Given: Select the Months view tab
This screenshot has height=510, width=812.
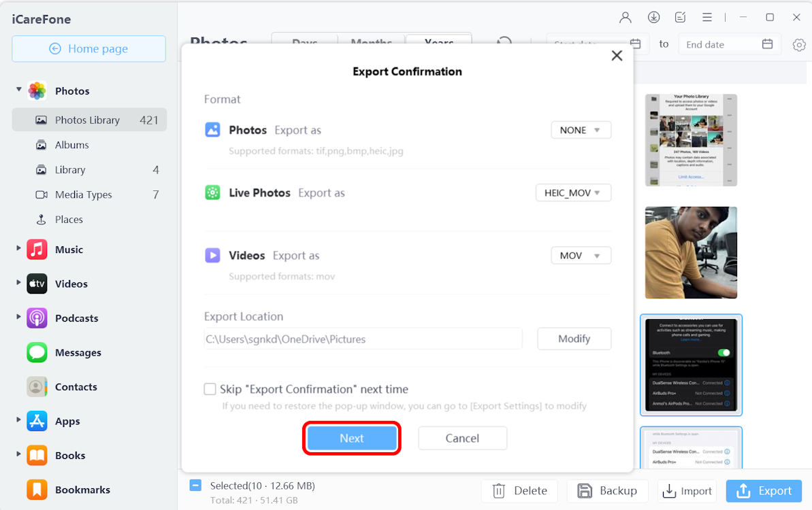Looking at the screenshot, I should pos(371,43).
